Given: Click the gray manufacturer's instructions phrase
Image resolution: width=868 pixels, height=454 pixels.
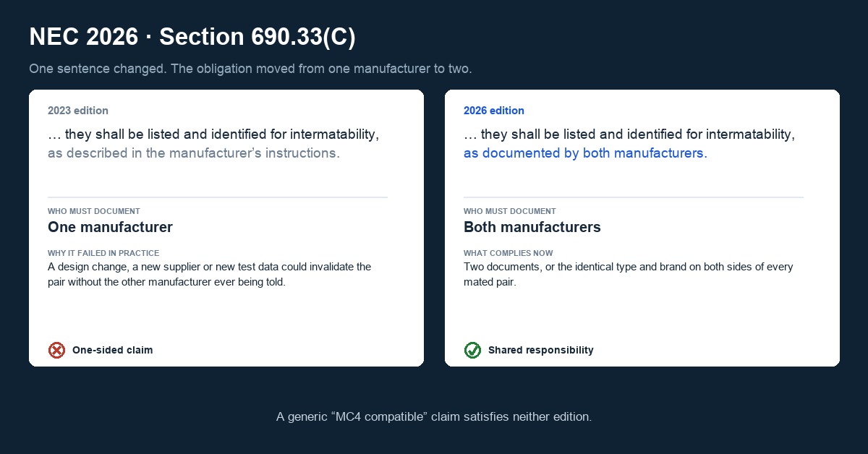Looking at the screenshot, I should pyautogui.click(x=193, y=153).
